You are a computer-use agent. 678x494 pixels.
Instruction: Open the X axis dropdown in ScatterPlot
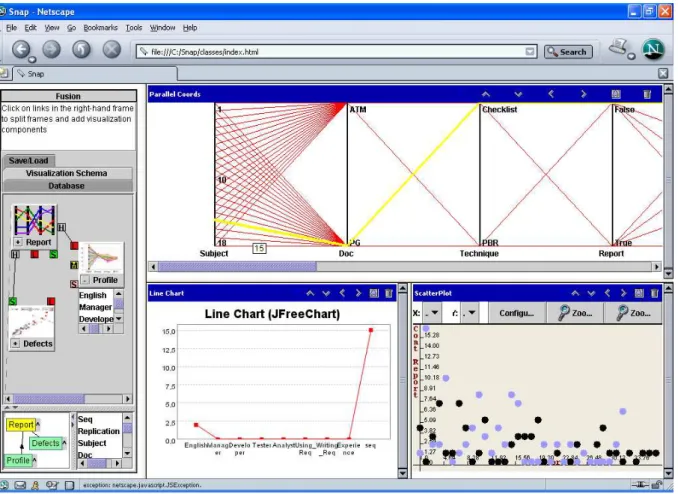point(432,313)
